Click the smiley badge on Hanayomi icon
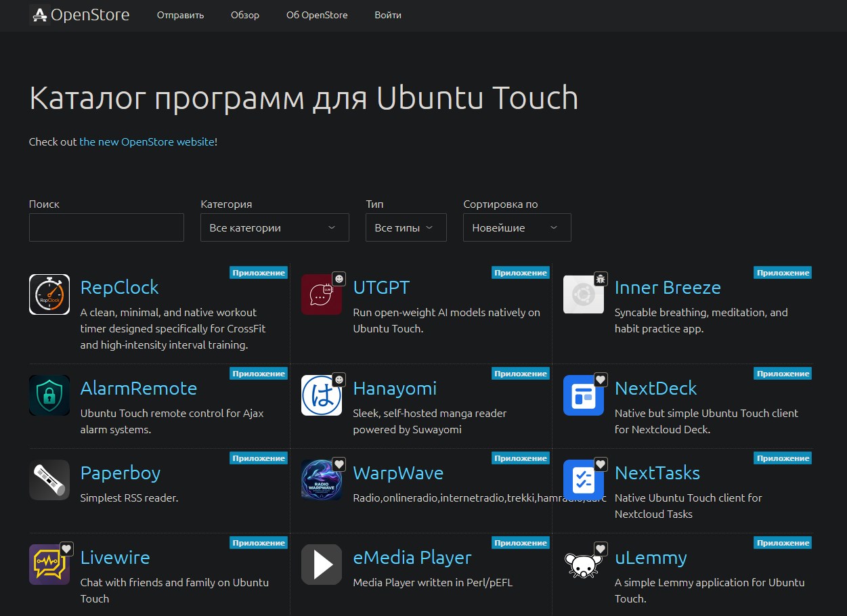847x616 pixels. (339, 379)
